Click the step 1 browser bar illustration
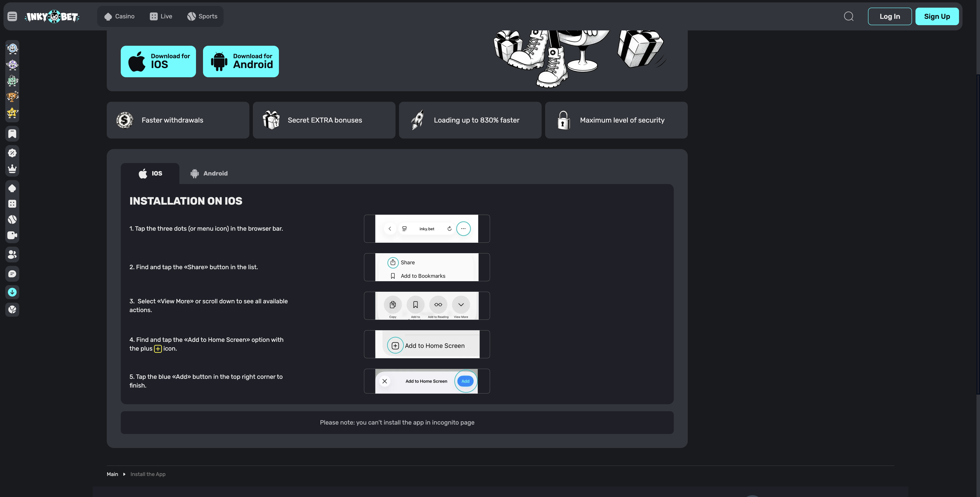Viewport: 980px width, 497px height. [427, 229]
